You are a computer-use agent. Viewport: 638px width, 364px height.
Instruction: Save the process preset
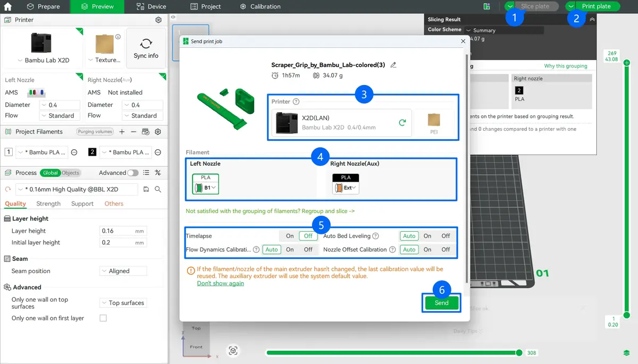coord(146,189)
